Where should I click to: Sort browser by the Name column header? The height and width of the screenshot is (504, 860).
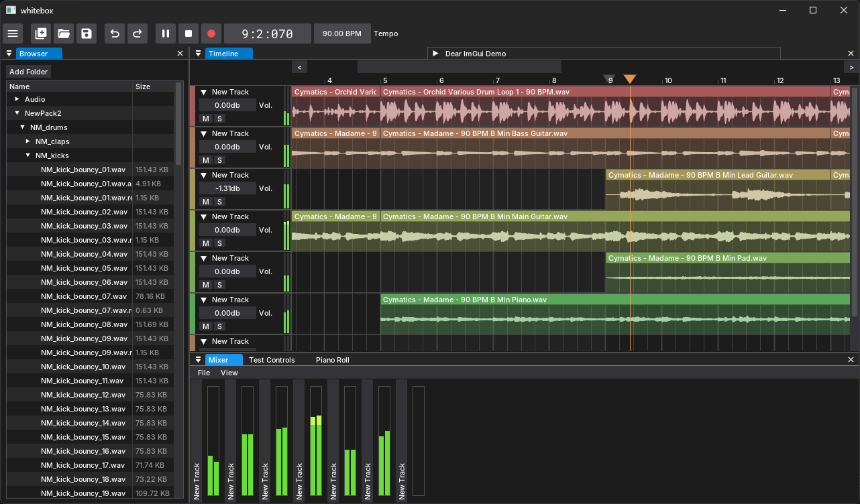tap(70, 86)
